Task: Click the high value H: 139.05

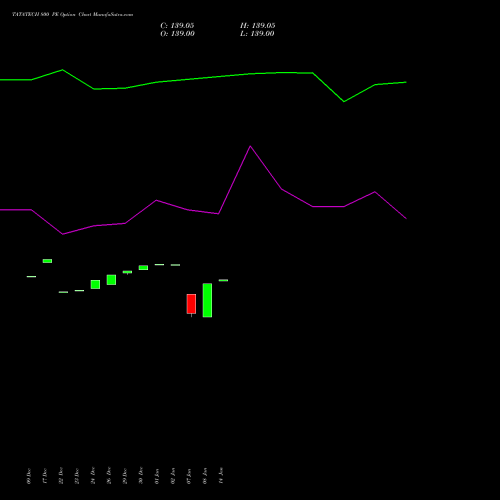Action: (258, 26)
